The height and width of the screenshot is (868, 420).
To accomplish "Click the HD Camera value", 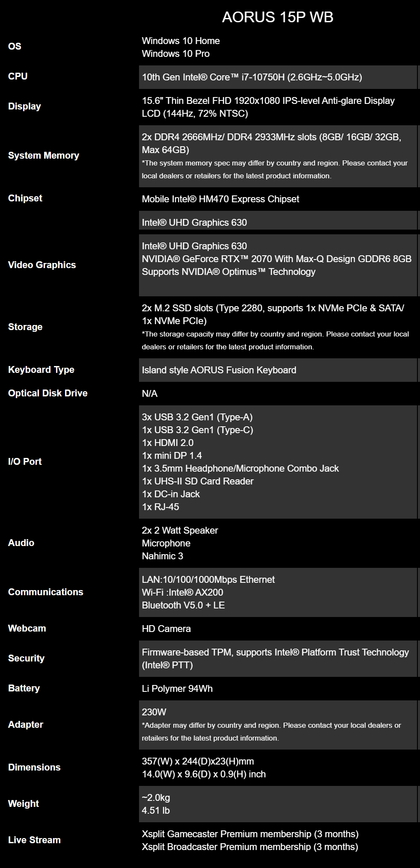I will (x=166, y=629).
